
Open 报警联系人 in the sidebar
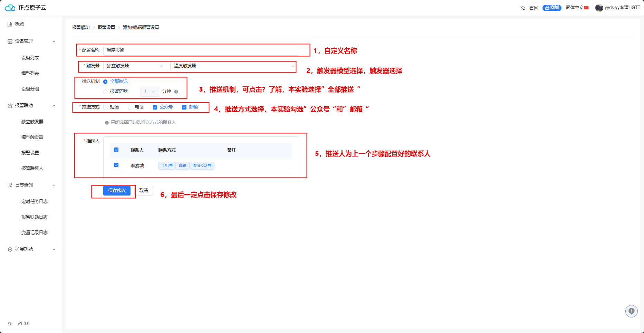pos(32,169)
